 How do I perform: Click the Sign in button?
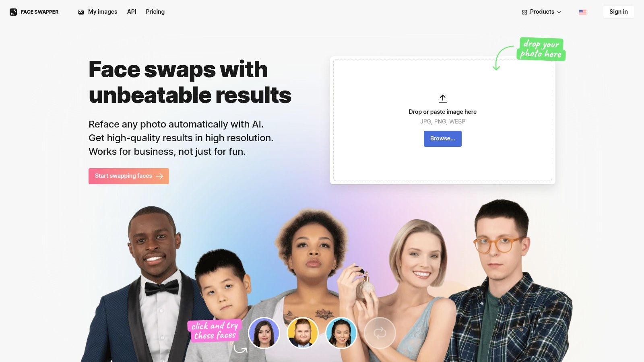[x=618, y=12]
